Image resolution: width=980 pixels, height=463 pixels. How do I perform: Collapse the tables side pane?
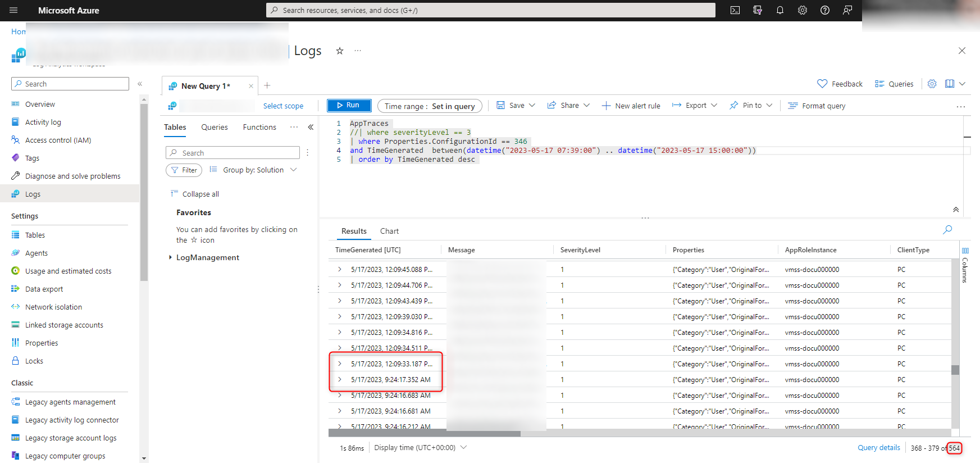(311, 127)
